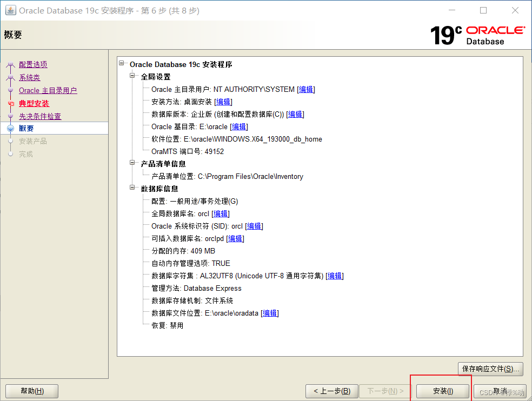This screenshot has width=532, height=401.
Task: Select the 分配的内存: 409 MB row
Action: (183, 251)
